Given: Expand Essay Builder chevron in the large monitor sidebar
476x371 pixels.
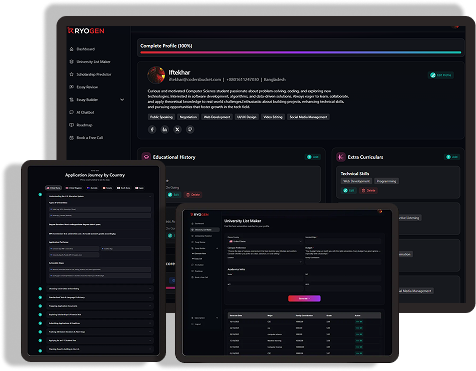Looking at the screenshot, I should pos(122,100).
